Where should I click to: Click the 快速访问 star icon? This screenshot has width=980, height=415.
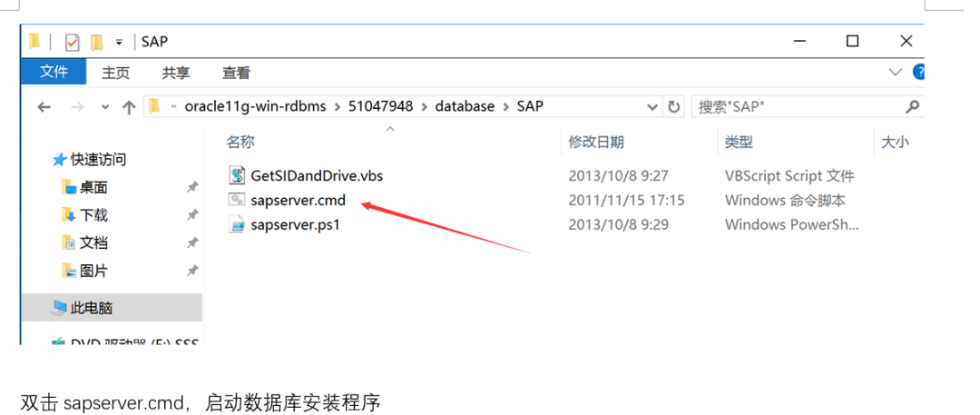59,160
